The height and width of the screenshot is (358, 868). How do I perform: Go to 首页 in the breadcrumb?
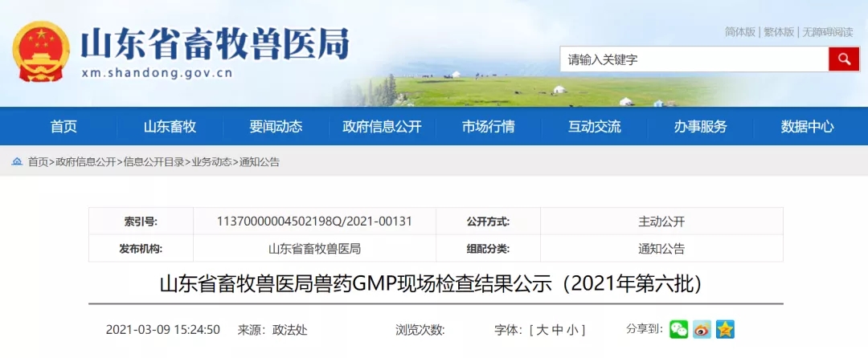point(39,162)
